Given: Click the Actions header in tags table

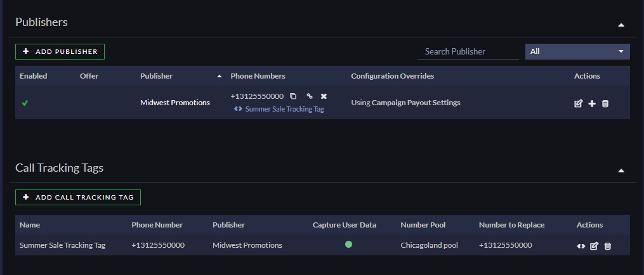Looking at the screenshot, I should click(x=590, y=225).
